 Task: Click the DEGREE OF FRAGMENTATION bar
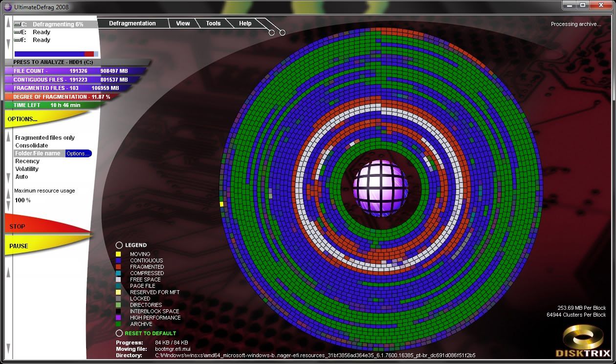click(x=64, y=97)
